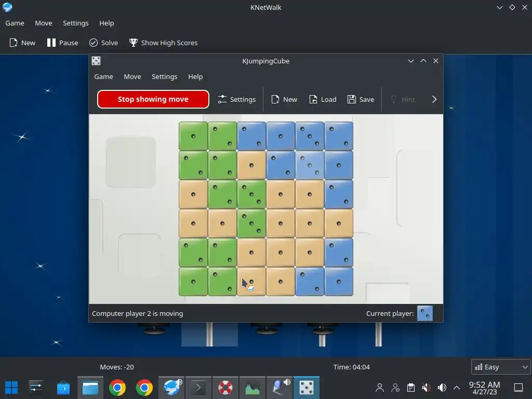532x399 pixels.
Task: Click the user account tray icon
Action: click(380, 388)
